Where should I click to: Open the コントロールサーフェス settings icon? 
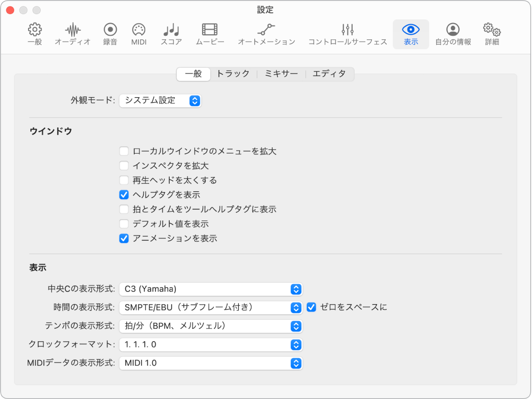point(347,34)
